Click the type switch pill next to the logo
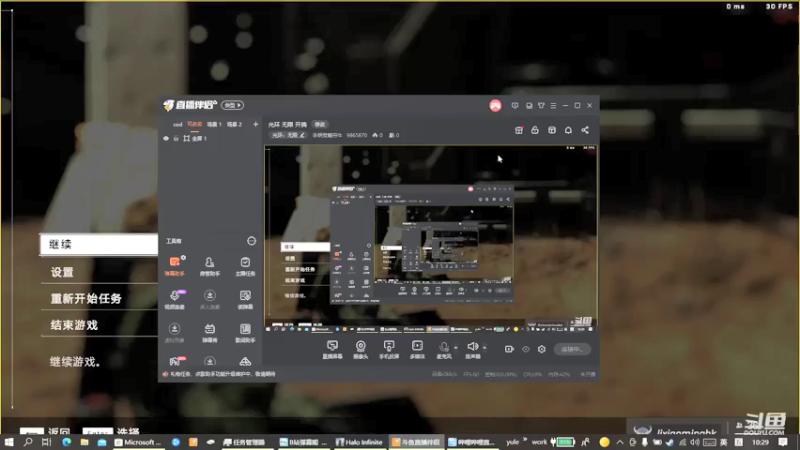 [233, 105]
